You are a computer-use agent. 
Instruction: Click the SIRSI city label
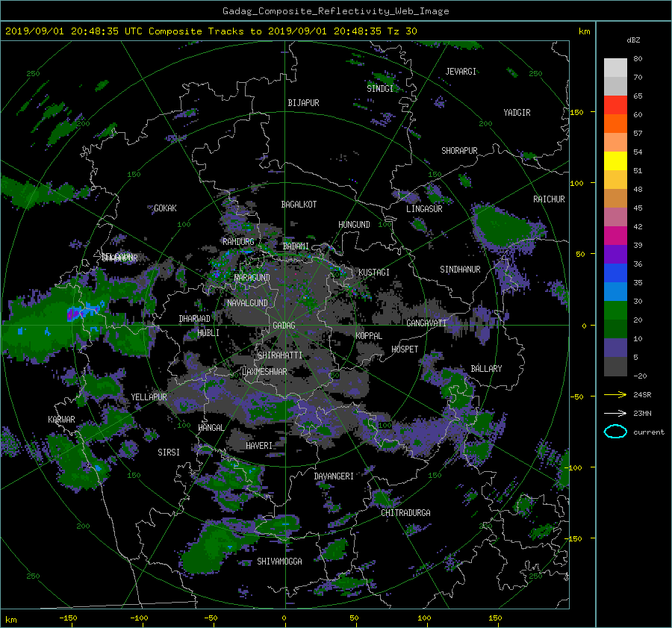(169, 453)
